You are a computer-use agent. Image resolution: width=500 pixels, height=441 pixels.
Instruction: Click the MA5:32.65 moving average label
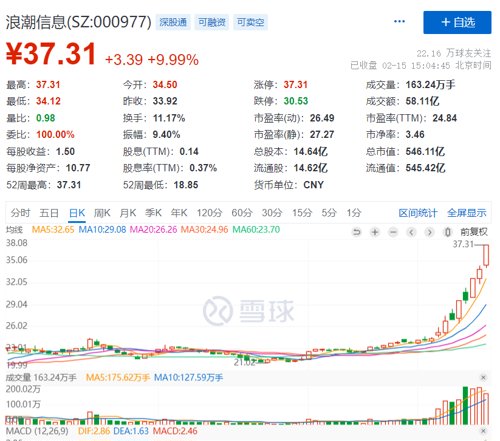click(x=53, y=229)
